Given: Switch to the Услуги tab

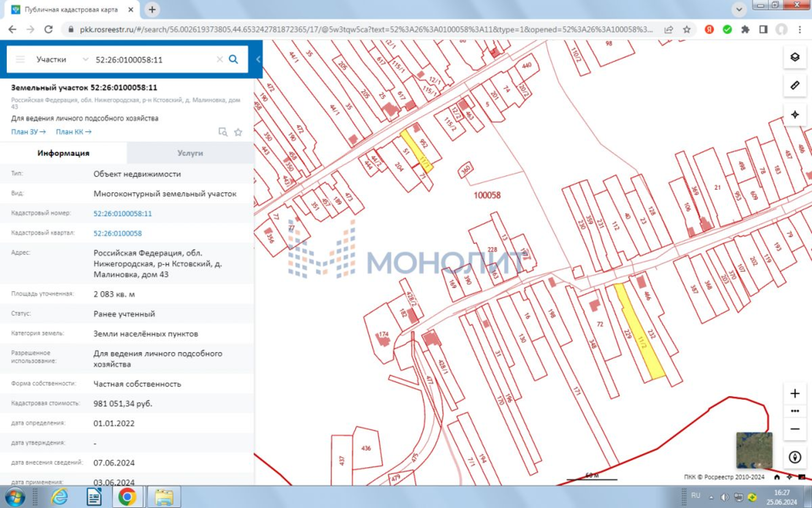Looking at the screenshot, I should point(190,153).
